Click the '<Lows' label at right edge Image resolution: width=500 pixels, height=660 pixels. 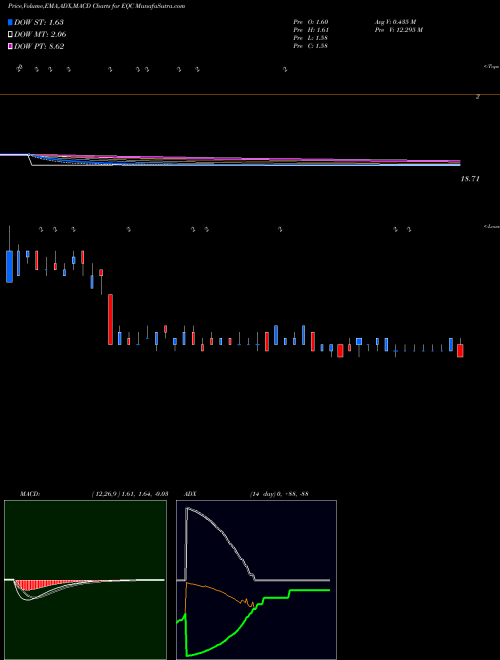(492, 226)
